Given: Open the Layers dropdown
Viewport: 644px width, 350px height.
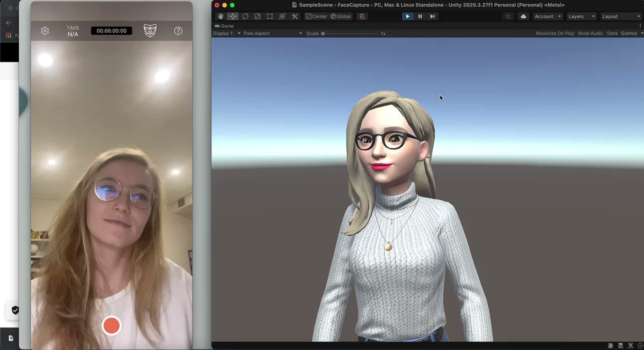Looking at the screenshot, I should (x=581, y=17).
